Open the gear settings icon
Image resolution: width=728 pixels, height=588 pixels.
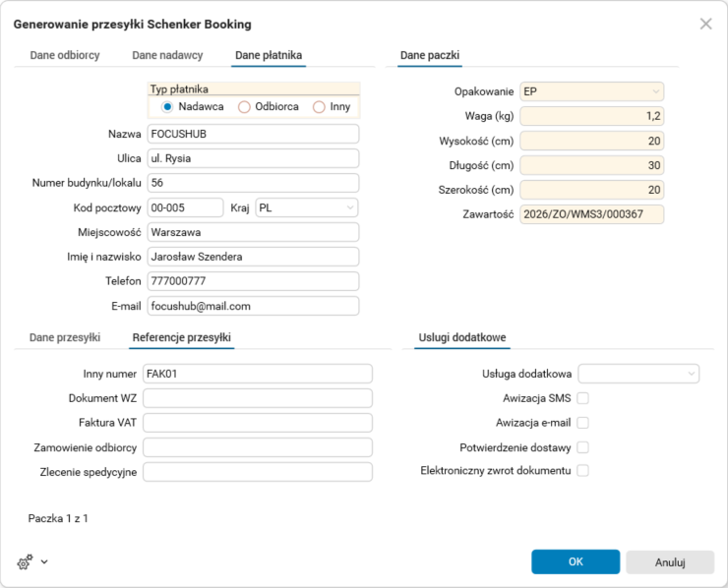coord(25,562)
